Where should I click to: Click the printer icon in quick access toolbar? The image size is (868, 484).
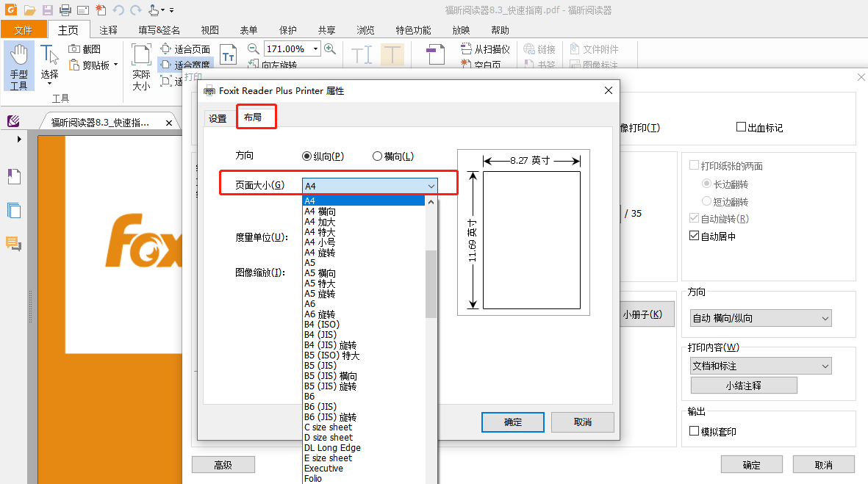click(x=65, y=10)
